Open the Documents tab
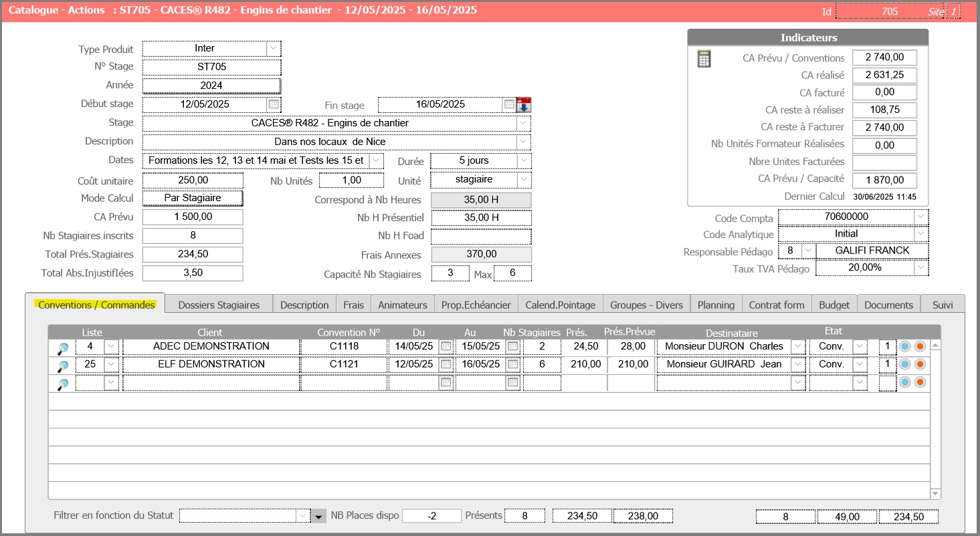The width and height of the screenshot is (980, 536). click(888, 305)
